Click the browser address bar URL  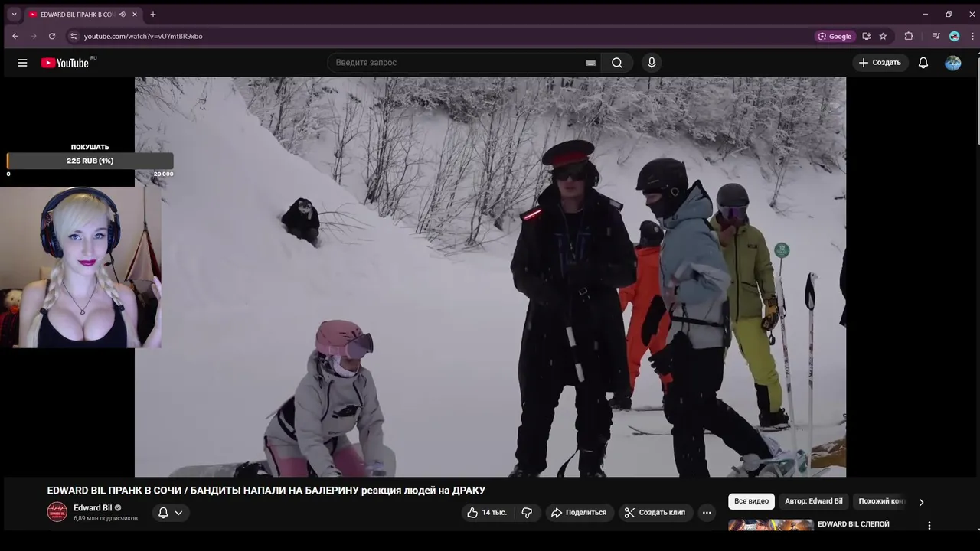(143, 36)
